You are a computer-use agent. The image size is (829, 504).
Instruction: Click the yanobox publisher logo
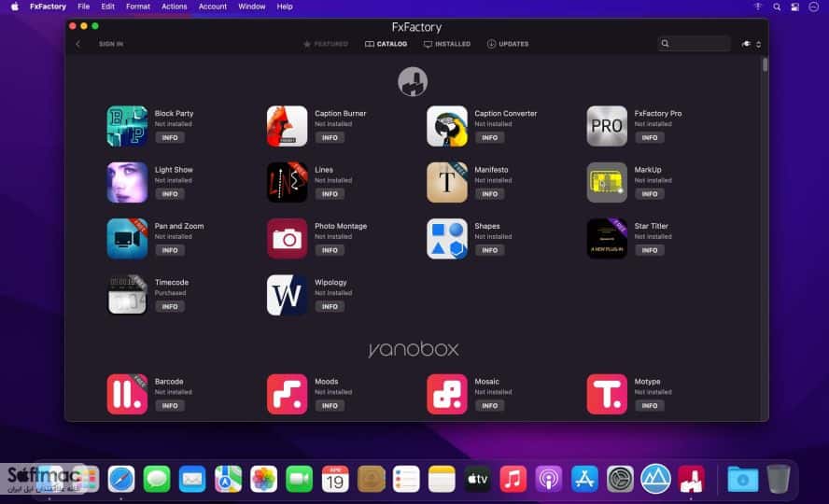click(x=414, y=349)
